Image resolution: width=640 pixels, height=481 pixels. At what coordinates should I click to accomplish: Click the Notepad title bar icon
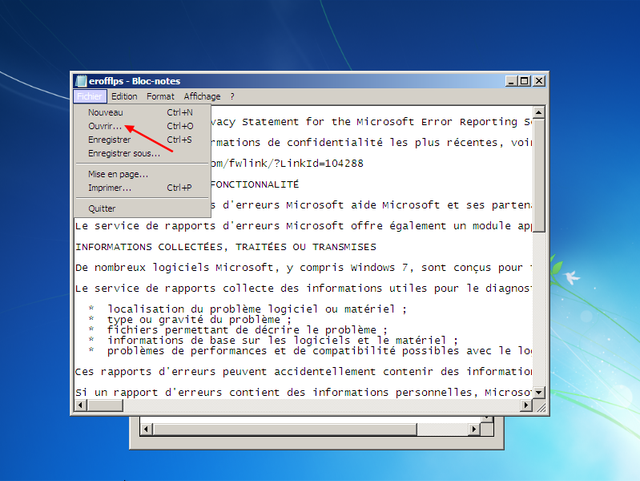pyautogui.click(x=81, y=81)
